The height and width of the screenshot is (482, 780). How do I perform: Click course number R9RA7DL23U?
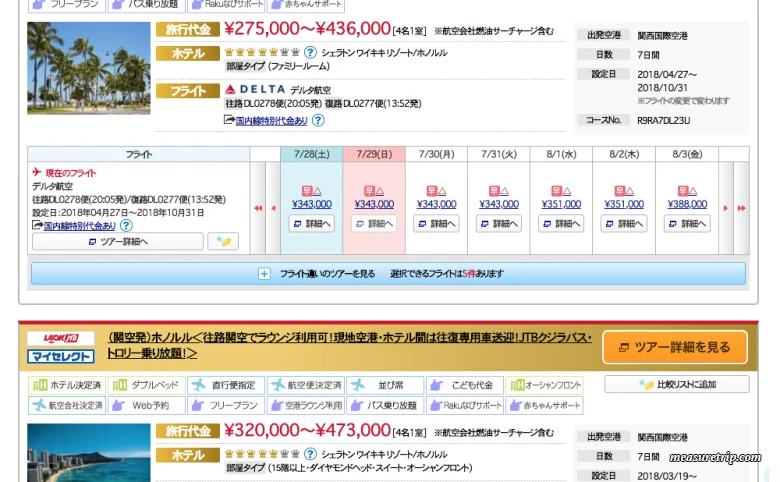663,120
